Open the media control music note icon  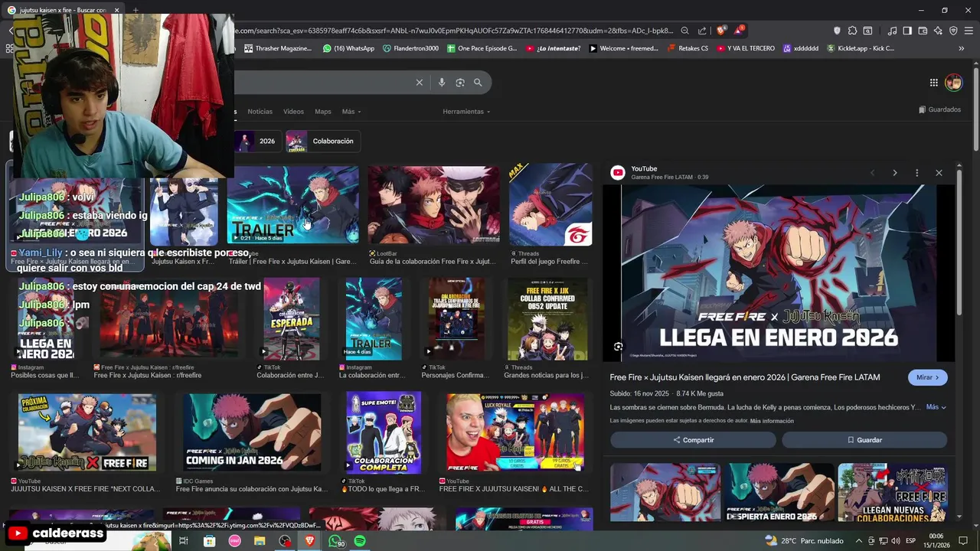coord(892,31)
